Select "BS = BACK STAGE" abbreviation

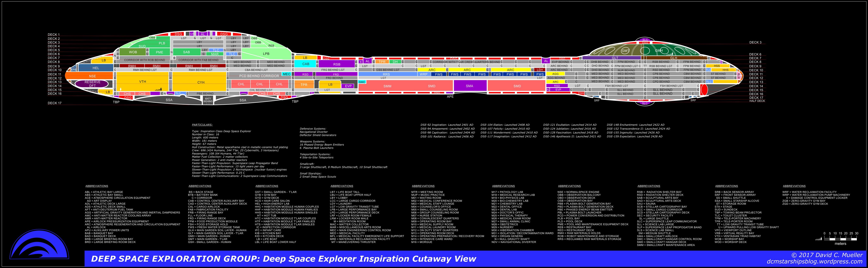click(201, 192)
